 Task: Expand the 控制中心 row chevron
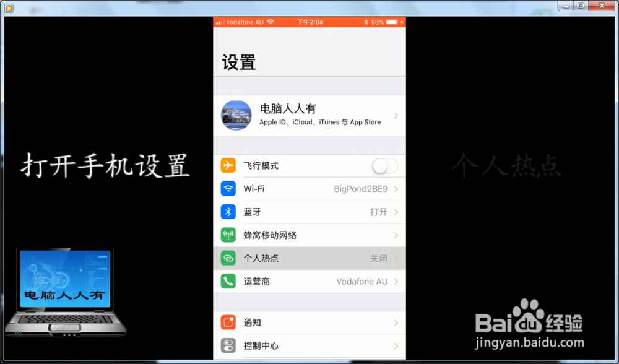pos(396,346)
